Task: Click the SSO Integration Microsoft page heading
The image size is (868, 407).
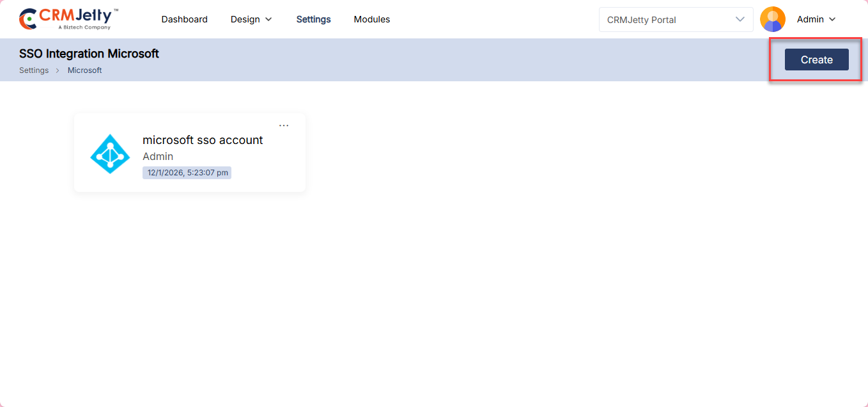Action: (x=89, y=54)
